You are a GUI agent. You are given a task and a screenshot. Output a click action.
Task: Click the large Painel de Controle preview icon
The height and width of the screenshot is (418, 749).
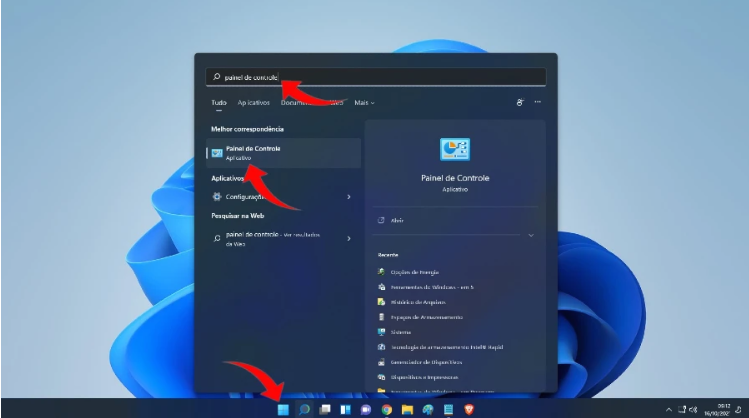(455, 150)
